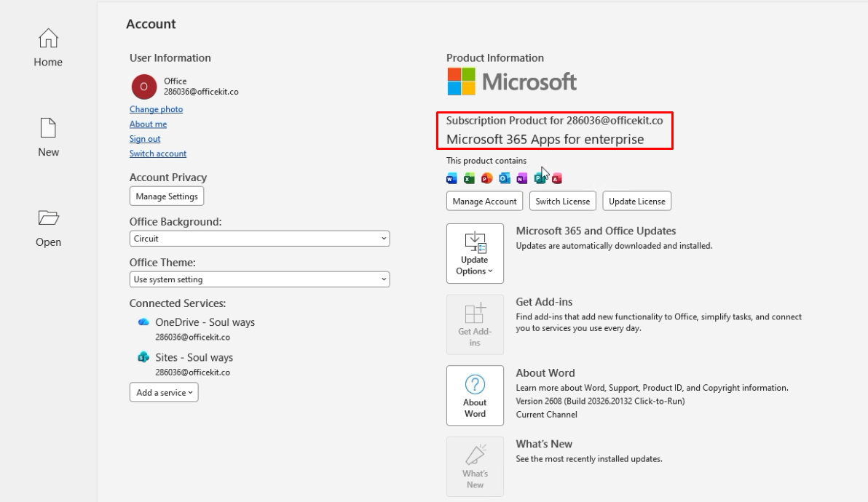The width and height of the screenshot is (868, 502).
Task: Click the Microsoft 365 and Office Updates heading
Action: coord(596,231)
